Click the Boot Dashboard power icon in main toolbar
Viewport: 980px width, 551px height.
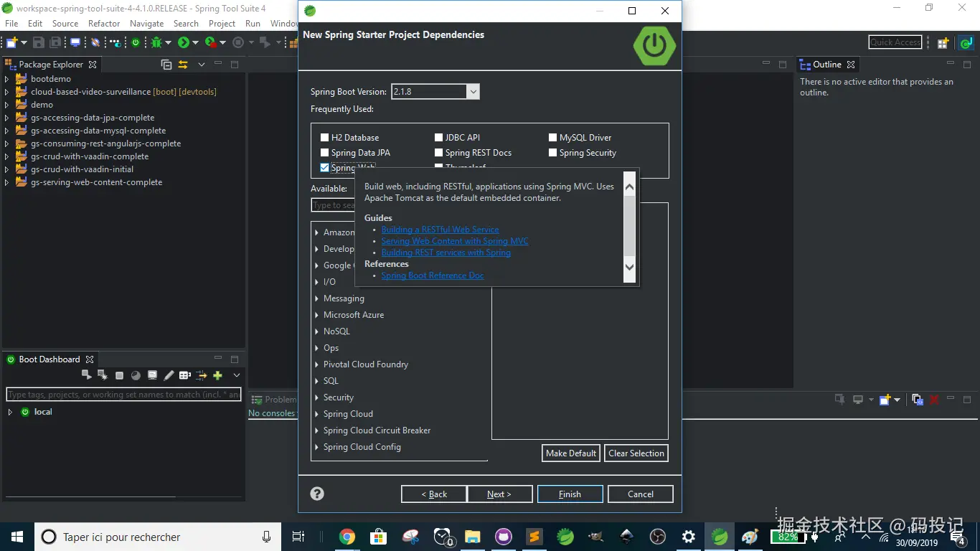[136, 43]
